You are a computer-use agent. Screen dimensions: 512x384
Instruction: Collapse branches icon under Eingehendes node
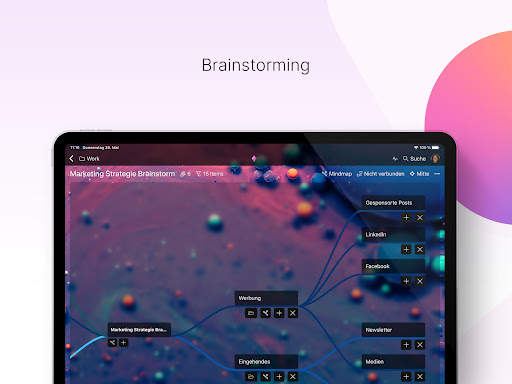265,377
